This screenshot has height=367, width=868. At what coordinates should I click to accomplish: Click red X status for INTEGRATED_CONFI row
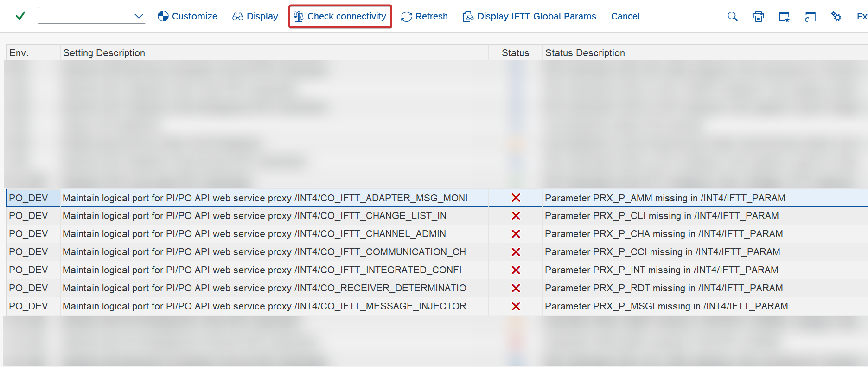coord(516,270)
